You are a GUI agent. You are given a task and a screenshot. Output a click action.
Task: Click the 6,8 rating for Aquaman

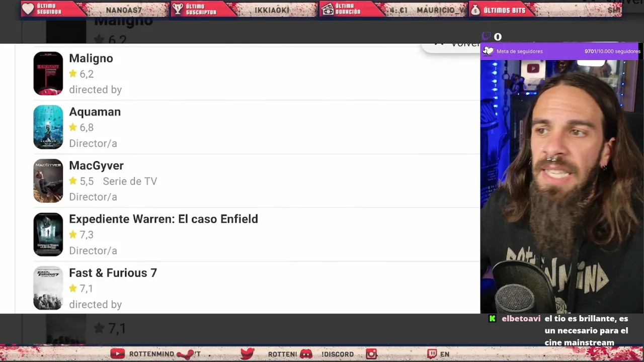click(87, 127)
